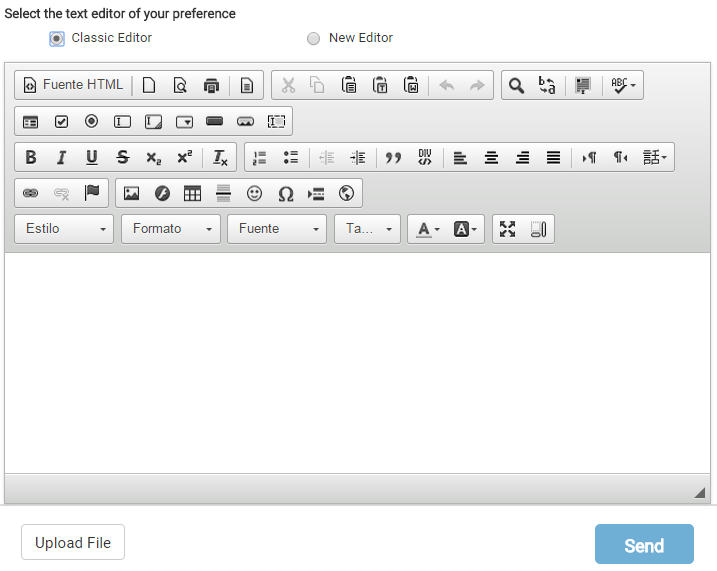The image size is (717, 571).
Task: Select the Classic Editor radio button
Action: [x=57, y=38]
